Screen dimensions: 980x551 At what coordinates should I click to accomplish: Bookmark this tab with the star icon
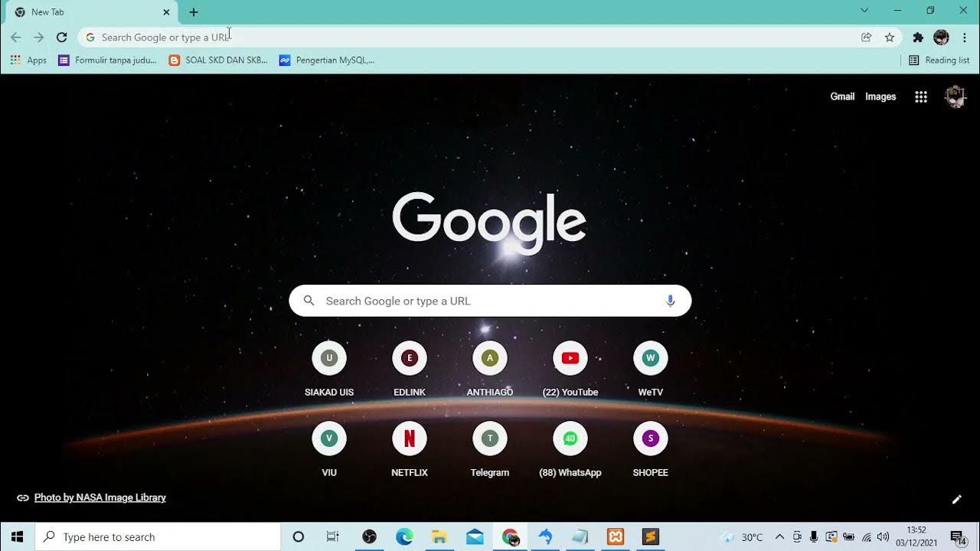click(x=890, y=37)
